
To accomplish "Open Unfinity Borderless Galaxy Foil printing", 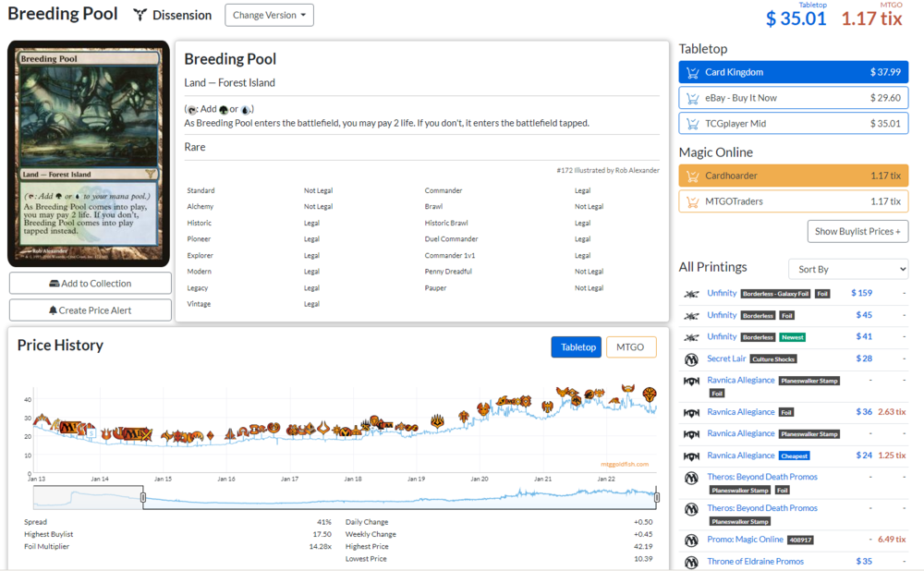I will pyautogui.click(x=722, y=293).
